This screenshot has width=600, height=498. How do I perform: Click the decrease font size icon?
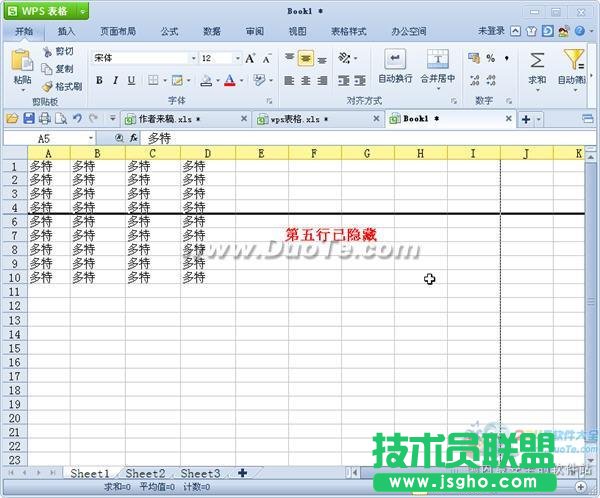(266, 59)
